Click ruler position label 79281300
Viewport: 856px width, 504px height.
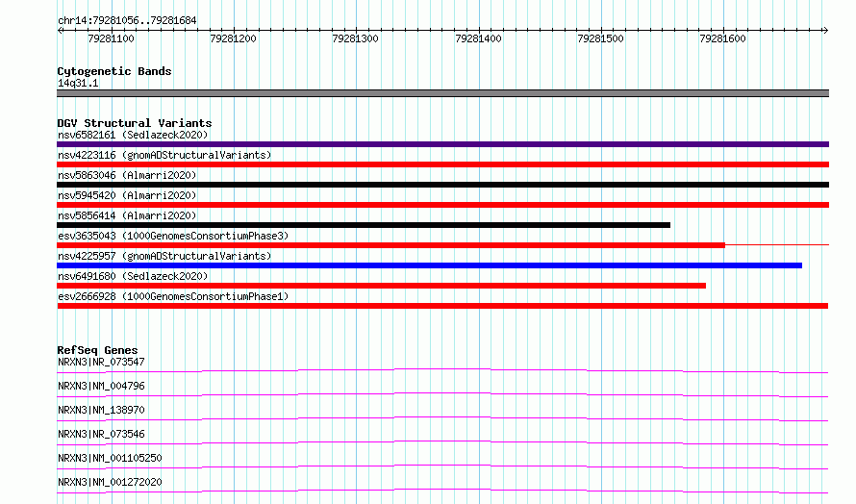pos(356,38)
